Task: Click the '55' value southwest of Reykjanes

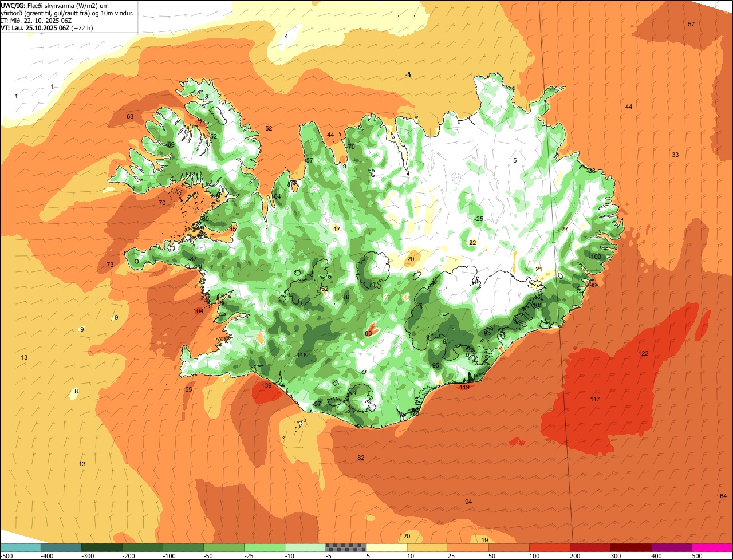Action: [x=188, y=389]
